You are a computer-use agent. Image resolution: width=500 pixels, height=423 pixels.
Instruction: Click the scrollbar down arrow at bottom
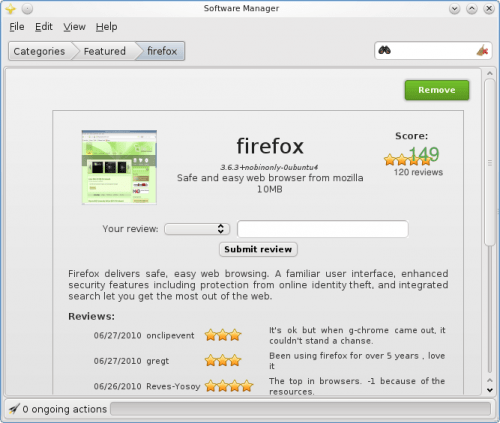(x=490, y=390)
